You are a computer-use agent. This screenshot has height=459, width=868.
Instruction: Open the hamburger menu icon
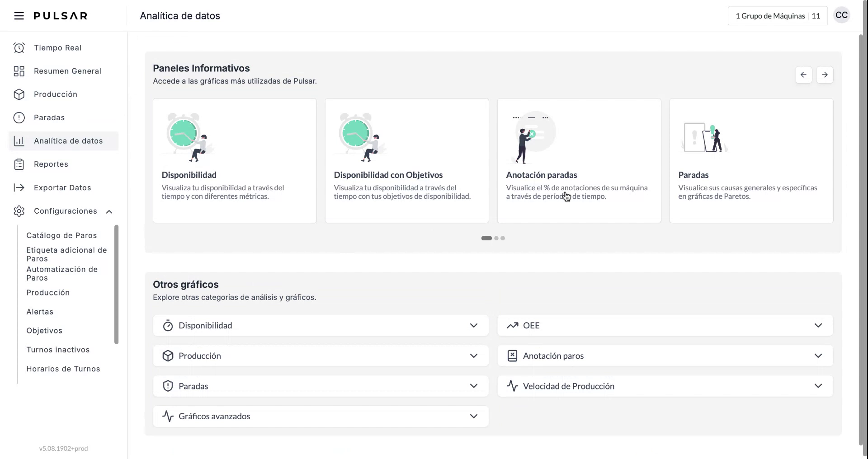click(19, 16)
